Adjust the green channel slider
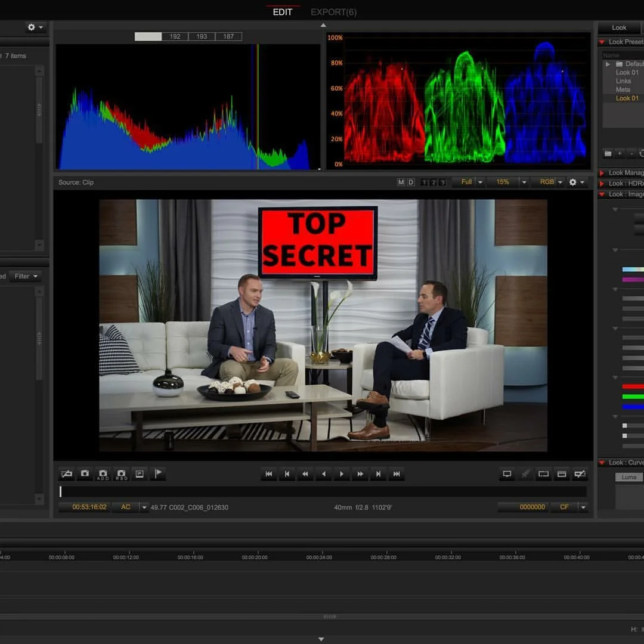644x644 pixels. coord(633,397)
